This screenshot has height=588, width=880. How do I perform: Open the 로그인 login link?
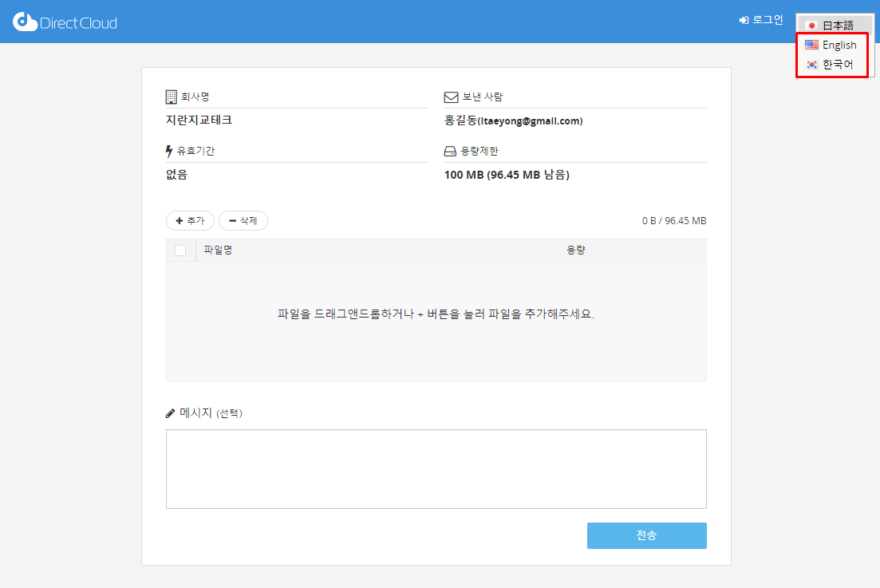click(x=761, y=20)
